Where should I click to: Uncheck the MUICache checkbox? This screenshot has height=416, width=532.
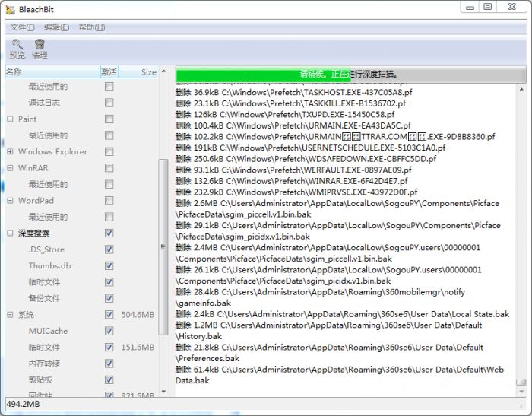[109, 332]
